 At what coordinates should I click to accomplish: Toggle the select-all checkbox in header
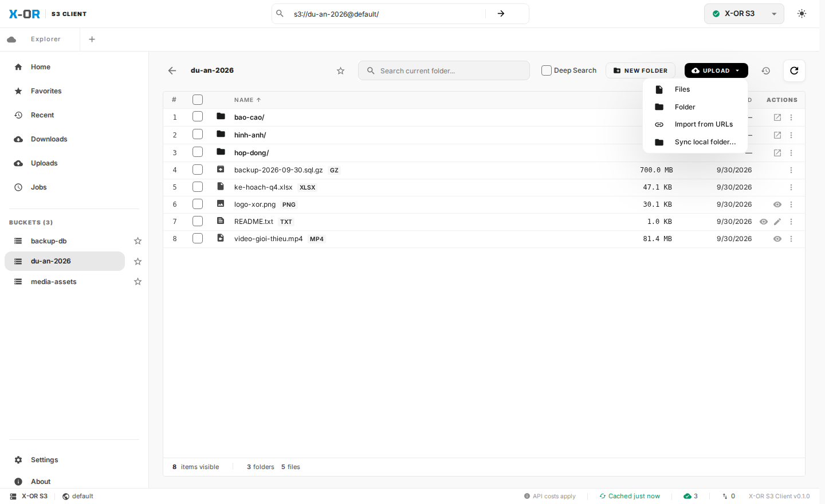(x=198, y=100)
